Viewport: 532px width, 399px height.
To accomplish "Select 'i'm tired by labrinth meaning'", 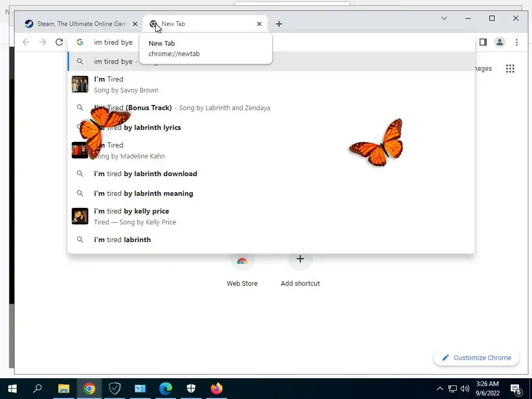I will (271, 193).
